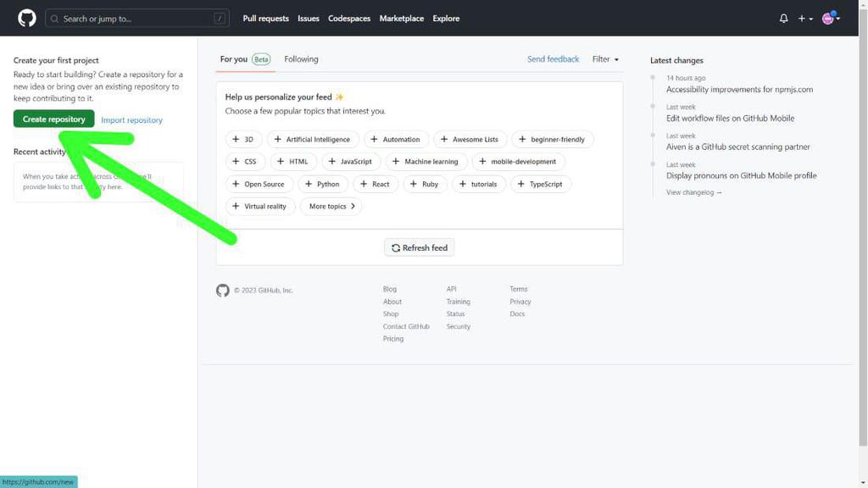This screenshot has width=868, height=488.
Task: Add the Awesome Lists topic
Action: pos(470,140)
